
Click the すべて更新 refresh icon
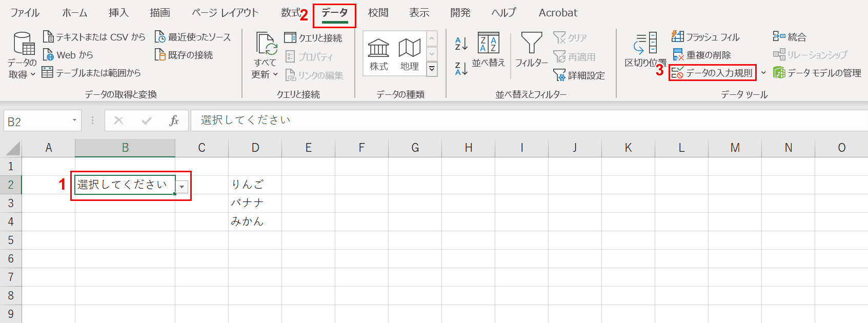point(266,43)
